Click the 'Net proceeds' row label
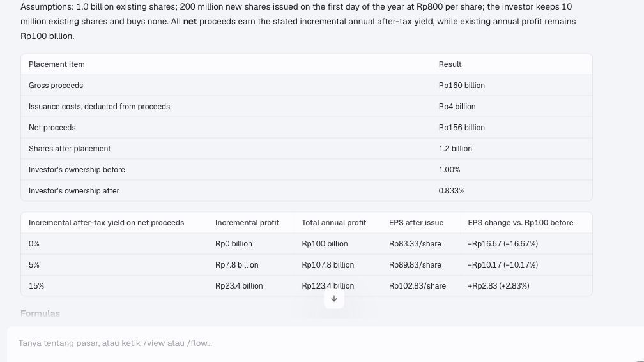Image resolution: width=644 pixels, height=362 pixels. pyautogui.click(x=52, y=128)
